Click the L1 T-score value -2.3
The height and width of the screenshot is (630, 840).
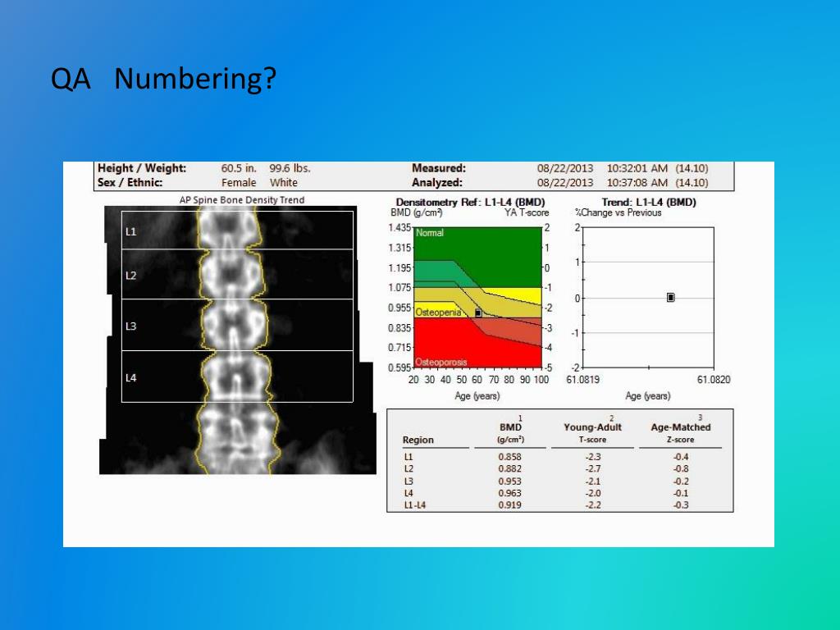click(x=592, y=457)
